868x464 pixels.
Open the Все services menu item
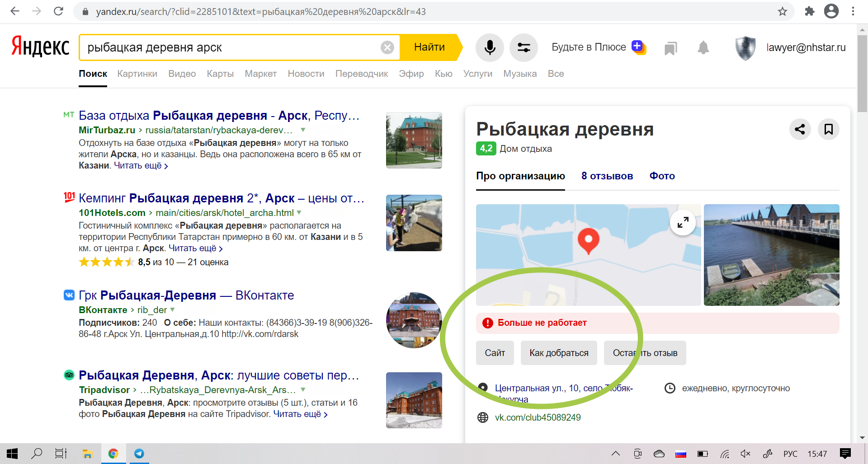coord(556,74)
